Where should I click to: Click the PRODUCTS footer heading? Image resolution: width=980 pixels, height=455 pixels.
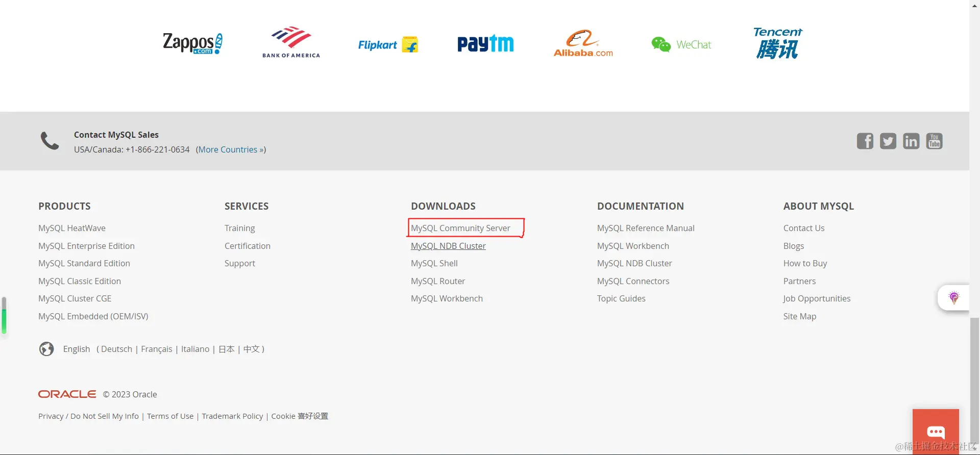pyautogui.click(x=64, y=206)
